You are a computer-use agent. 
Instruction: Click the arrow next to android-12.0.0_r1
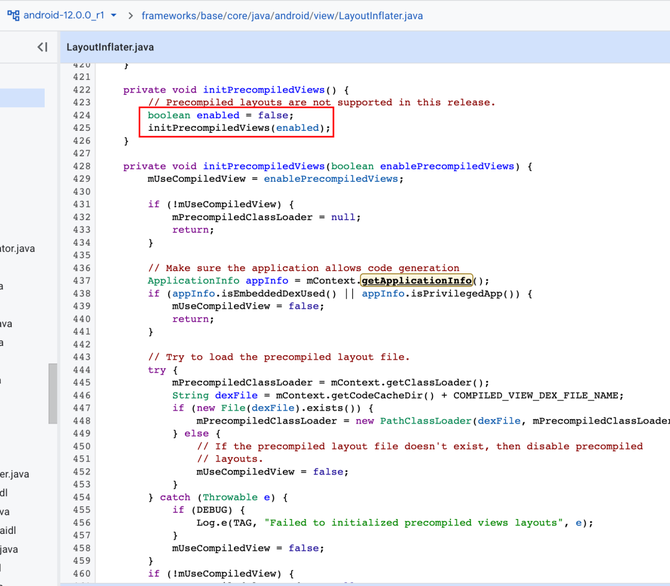click(x=114, y=16)
